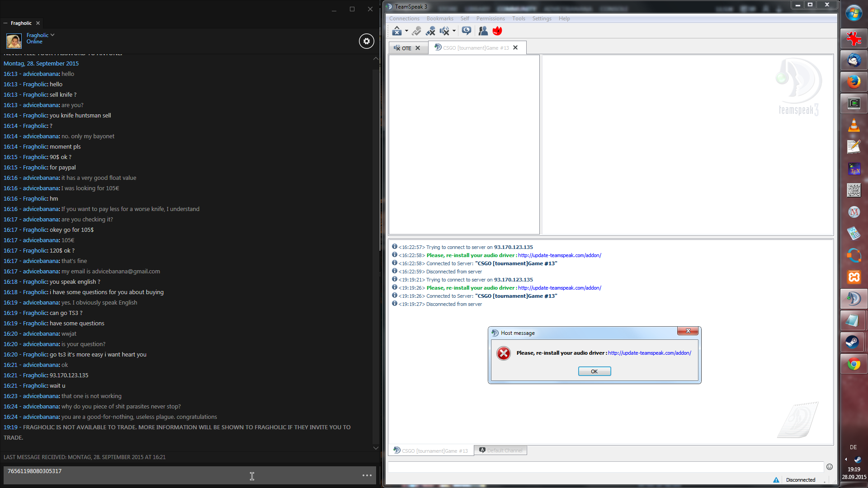This screenshot has height=488, width=868.
Task: Toggle the Mute Microphone toolbar icon
Action: click(430, 31)
